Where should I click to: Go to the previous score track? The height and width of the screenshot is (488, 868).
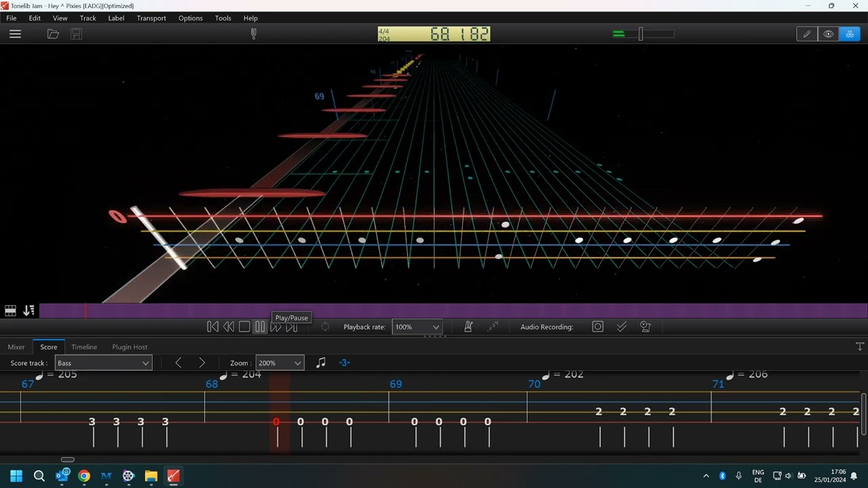(178, 363)
